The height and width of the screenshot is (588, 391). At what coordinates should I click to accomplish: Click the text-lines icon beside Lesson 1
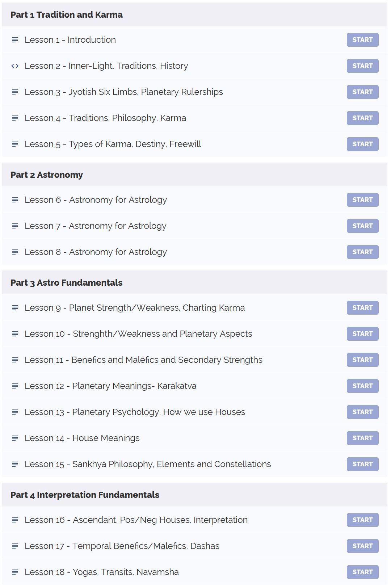click(x=15, y=40)
